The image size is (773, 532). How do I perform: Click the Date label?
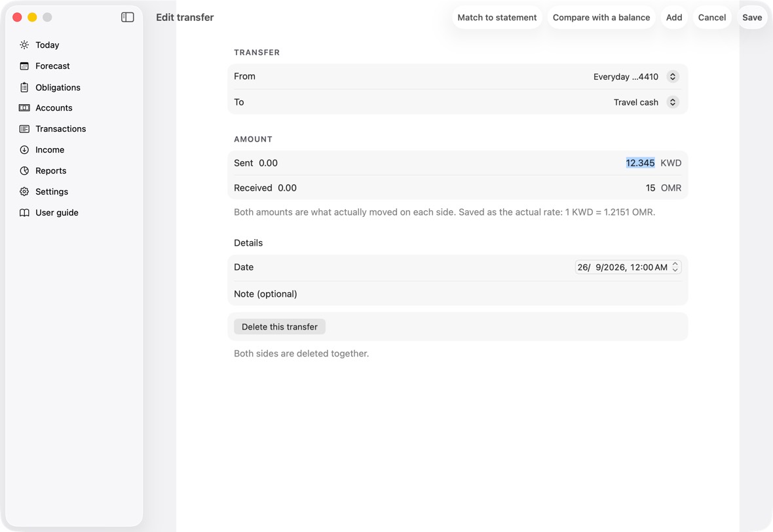244,267
